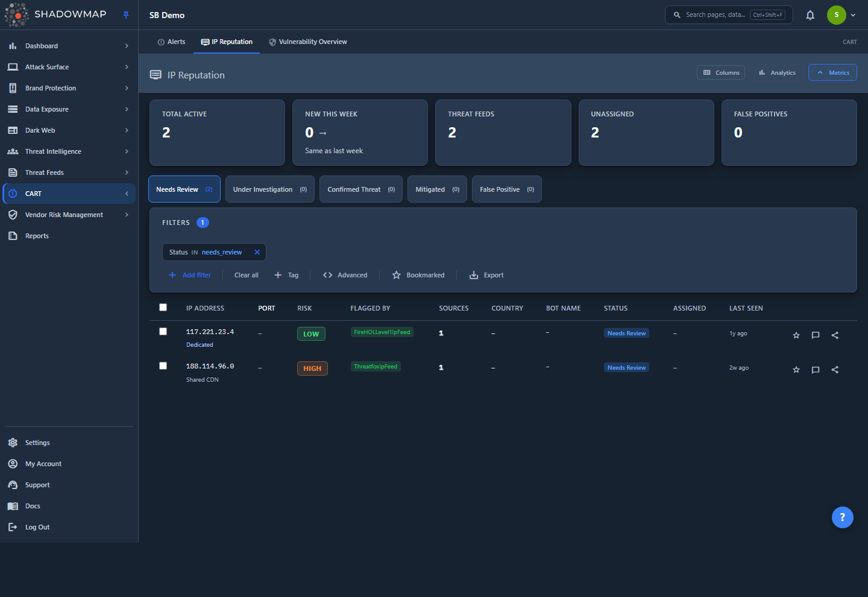The image size is (868, 597).
Task: Check the 117.221.23.4 row checkbox
Action: pos(163,332)
